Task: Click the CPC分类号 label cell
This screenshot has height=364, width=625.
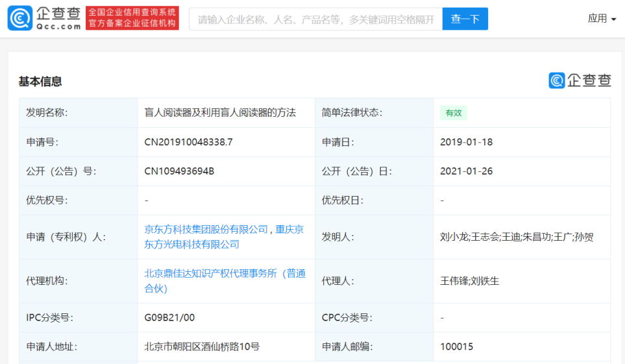Action: point(374,317)
